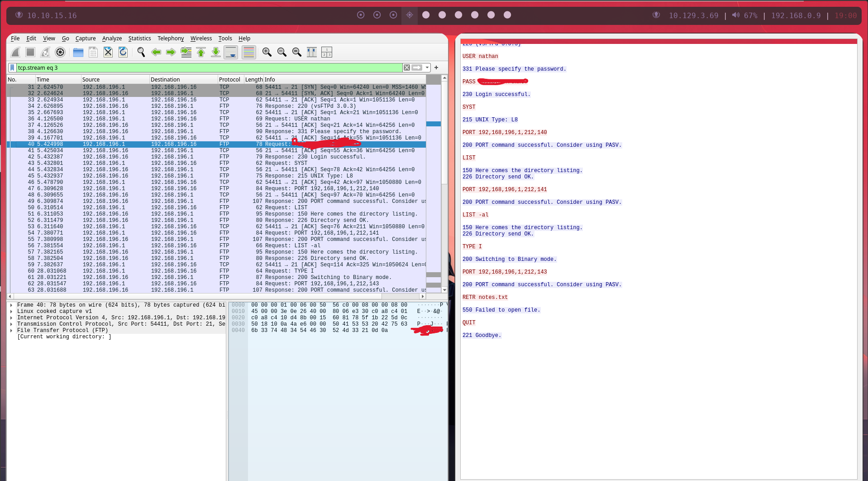Screen dimensions: 868x481
Task: Open the display filter history dropdown
Action: point(427,67)
